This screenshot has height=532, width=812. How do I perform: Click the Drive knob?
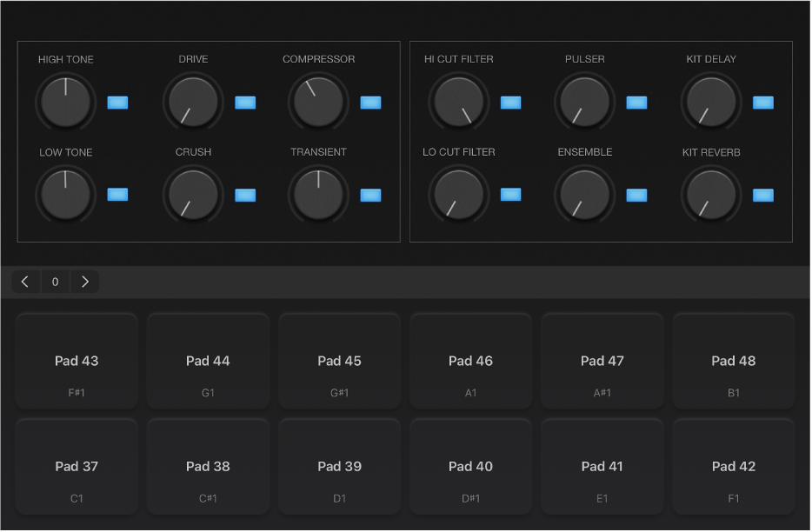[192, 102]
